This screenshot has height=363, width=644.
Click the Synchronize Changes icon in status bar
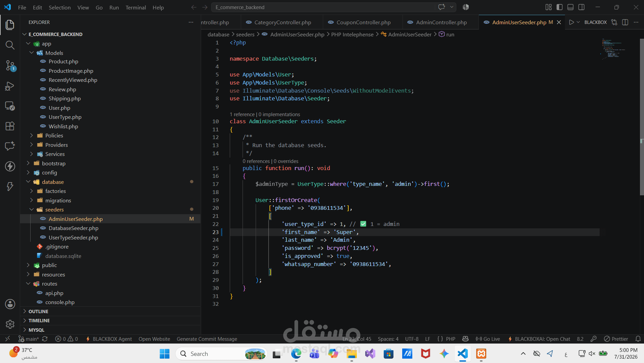[45, 339]
